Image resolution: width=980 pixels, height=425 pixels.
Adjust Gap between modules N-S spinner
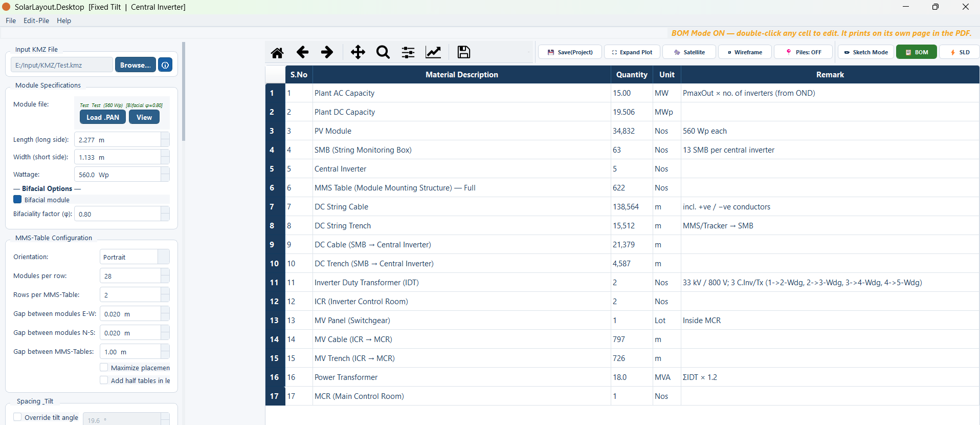coord(165,332)
